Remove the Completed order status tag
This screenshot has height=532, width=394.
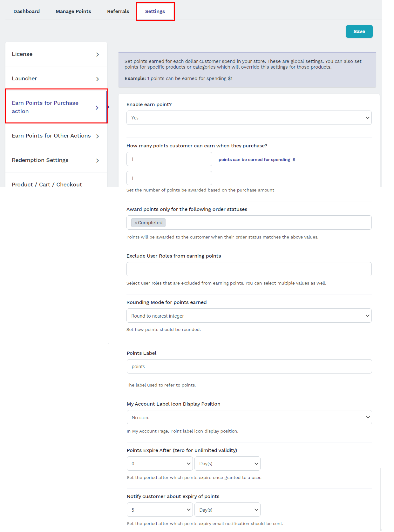[136, 223]
